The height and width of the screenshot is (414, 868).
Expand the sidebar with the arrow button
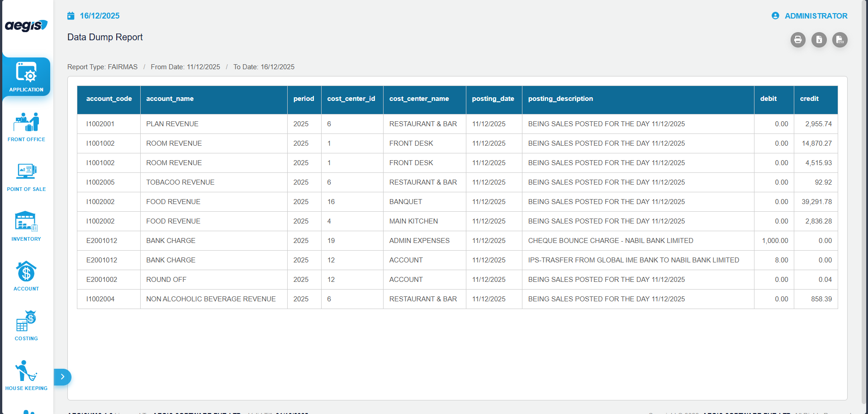point(62,377)
